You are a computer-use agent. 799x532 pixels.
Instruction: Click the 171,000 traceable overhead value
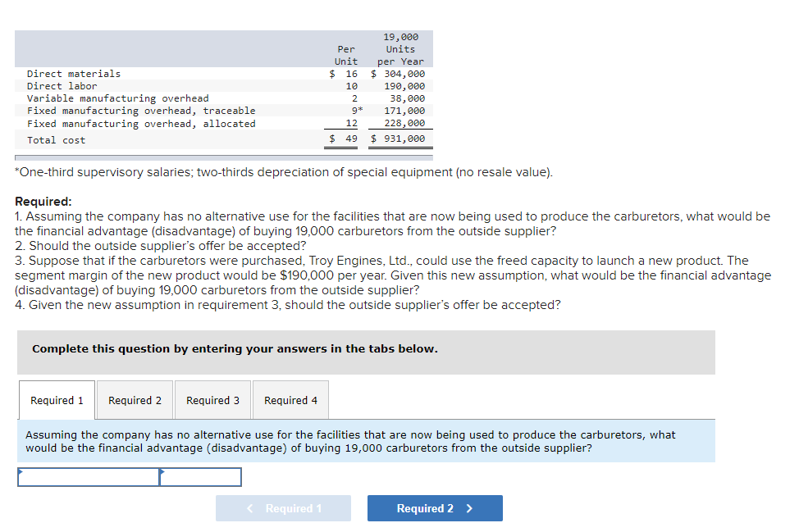tap(404, 111)
